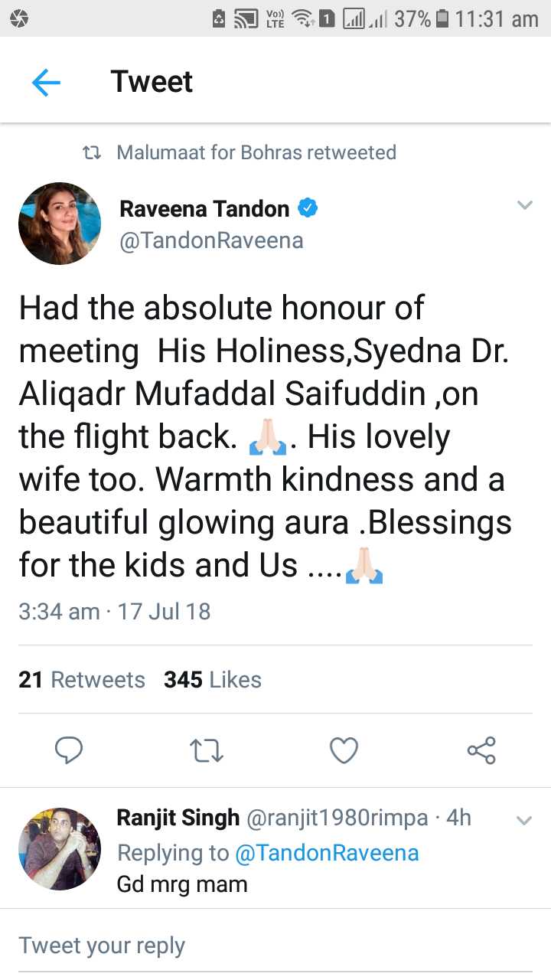Open the @TandonRaveena mention in the reply
Screen dimensions: 551x980
coord(327,853)
